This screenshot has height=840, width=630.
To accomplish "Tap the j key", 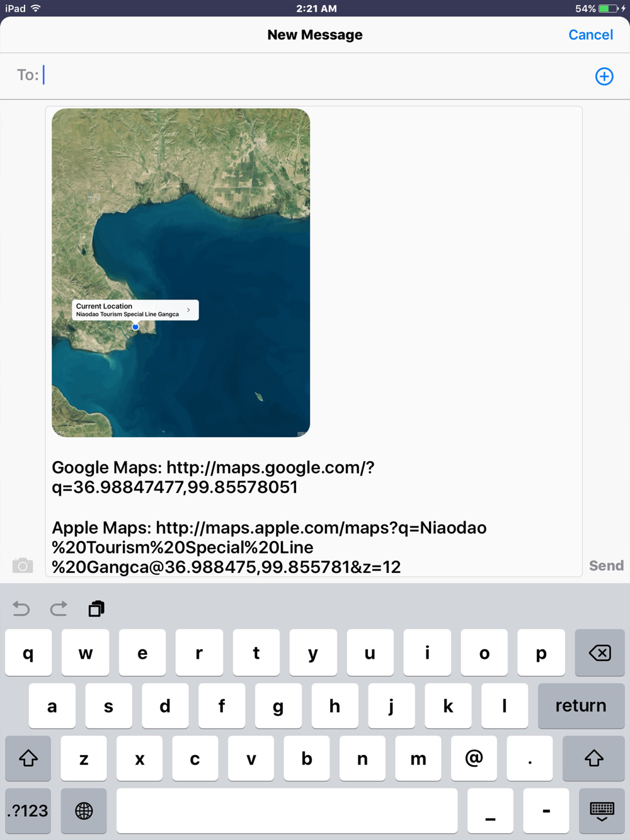I will pos(391,706).
